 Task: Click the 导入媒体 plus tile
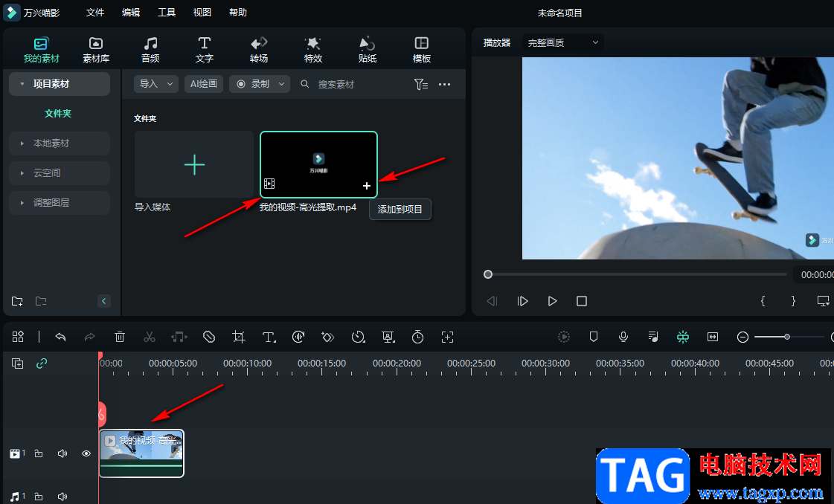coord(194,165)
